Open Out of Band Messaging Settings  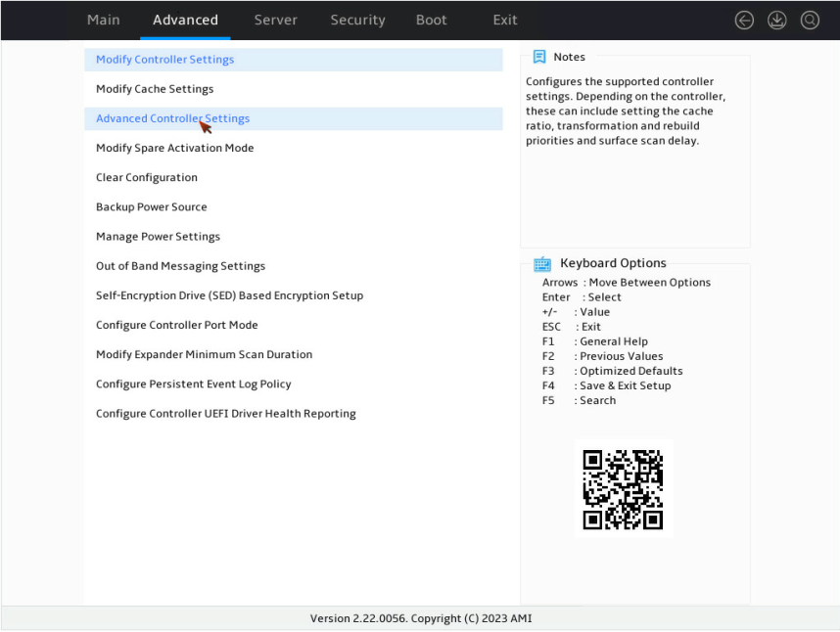[294, 266]
